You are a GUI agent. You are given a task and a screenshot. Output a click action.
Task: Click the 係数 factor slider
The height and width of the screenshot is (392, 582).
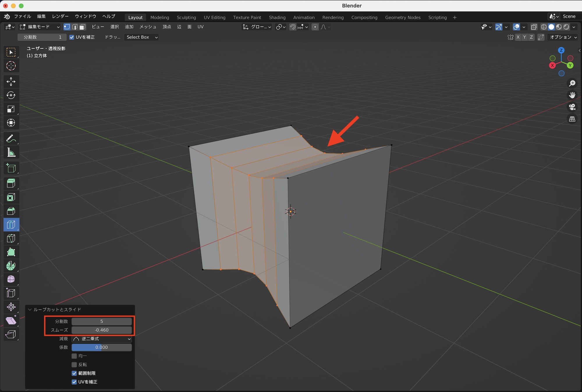click(x=102, y=348)
